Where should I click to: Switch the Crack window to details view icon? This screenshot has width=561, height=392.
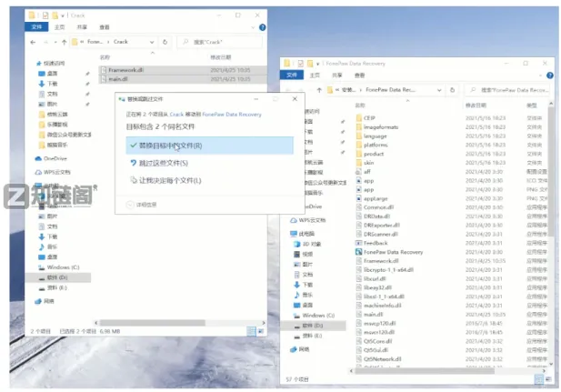coord(252,331)
